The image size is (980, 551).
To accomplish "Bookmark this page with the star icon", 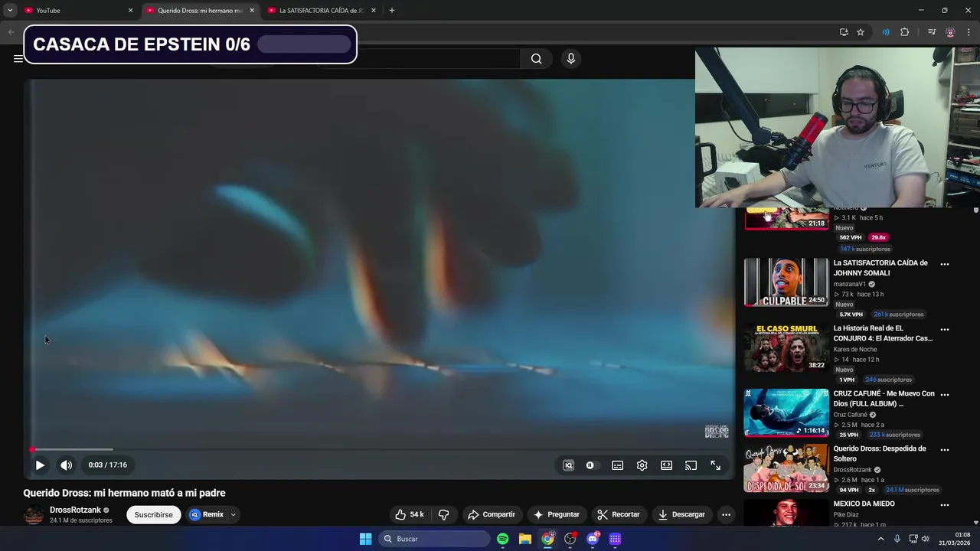I will click(861, 32).
